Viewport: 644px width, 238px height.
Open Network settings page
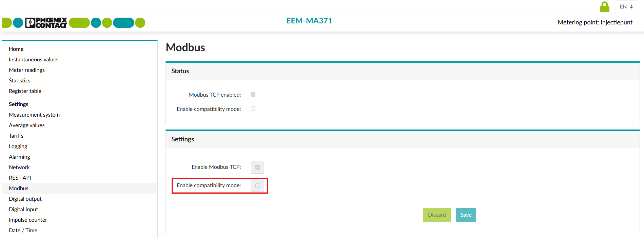(x=19, y=167)
